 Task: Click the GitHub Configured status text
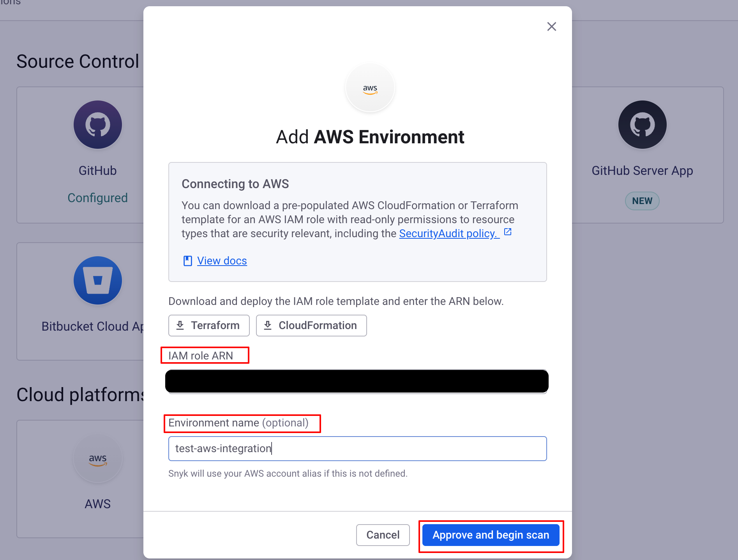click(x=98, y=198)
